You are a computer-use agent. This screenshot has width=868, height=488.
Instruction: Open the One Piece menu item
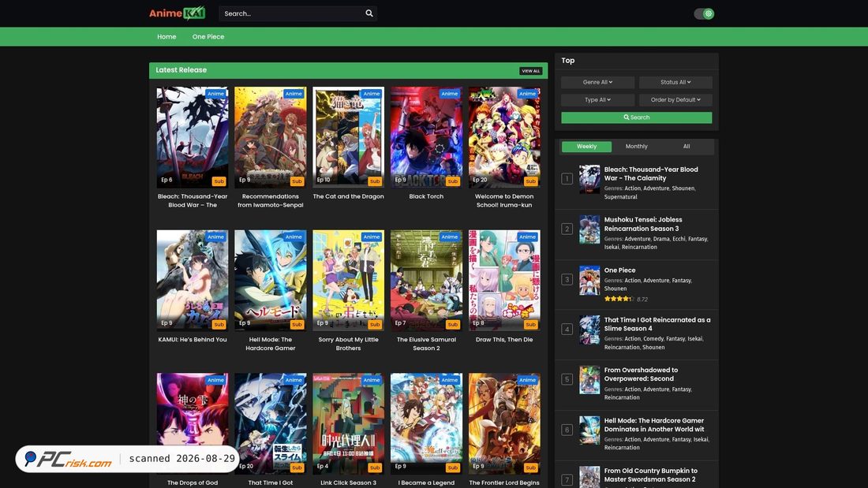(x=208, y=36)
